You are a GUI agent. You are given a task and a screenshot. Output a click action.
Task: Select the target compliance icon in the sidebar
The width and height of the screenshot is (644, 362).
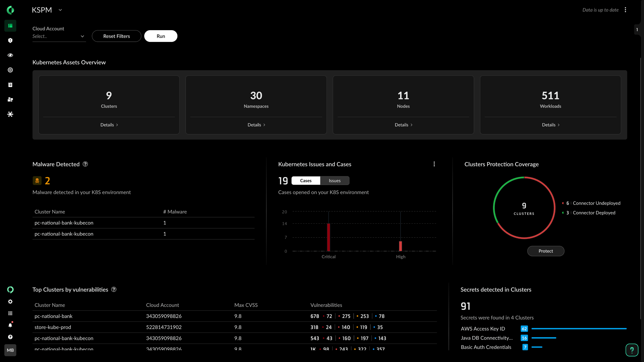click(x=10, y=70)
